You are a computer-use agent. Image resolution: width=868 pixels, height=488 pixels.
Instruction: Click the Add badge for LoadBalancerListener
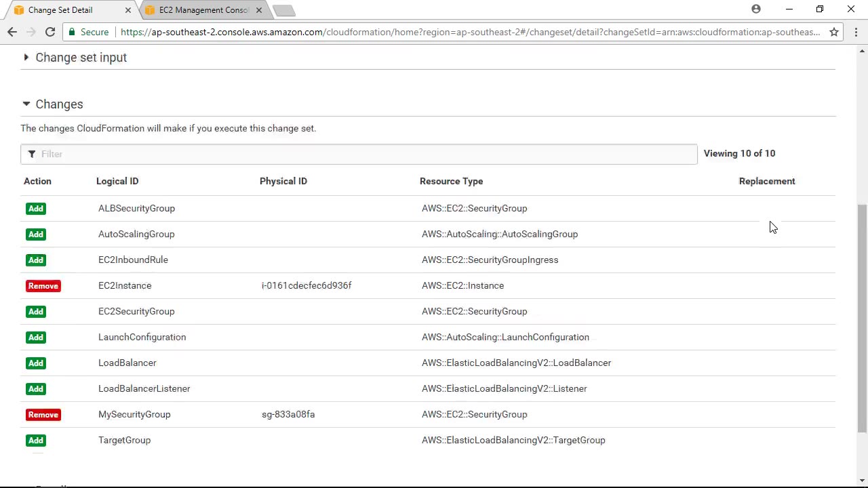[36, 389]
